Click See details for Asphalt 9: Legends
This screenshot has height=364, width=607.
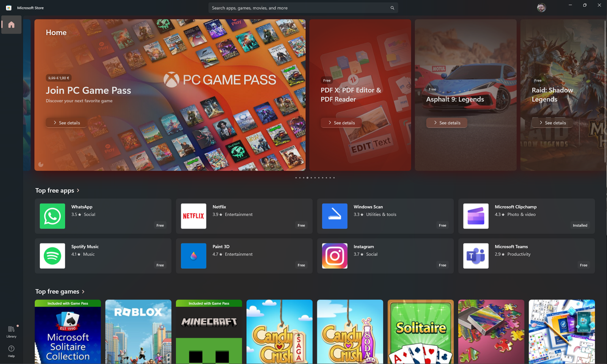point(447,123)
